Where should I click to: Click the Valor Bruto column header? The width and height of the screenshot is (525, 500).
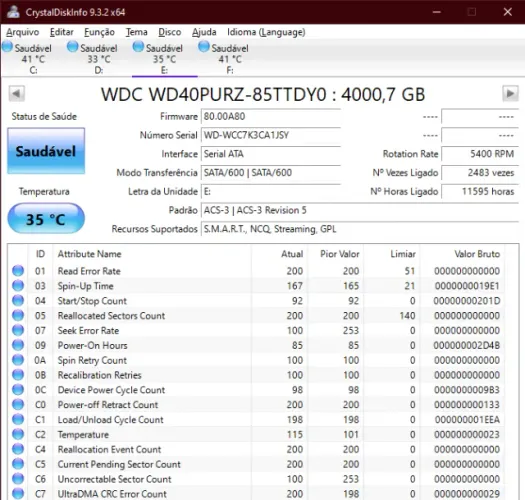(462, 254)
